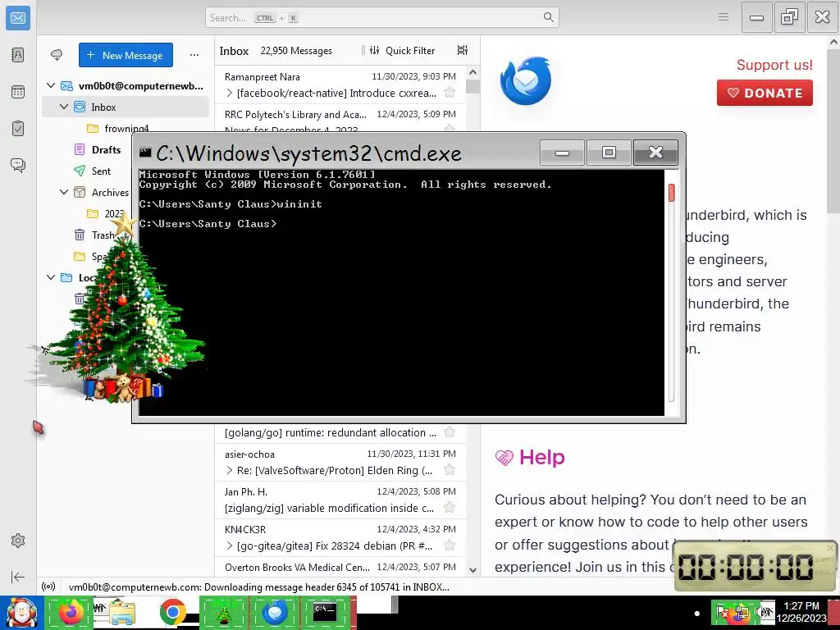Click the Get Messages cloud icon
Screen dimensions: 840x630
[x=57, y=55]
